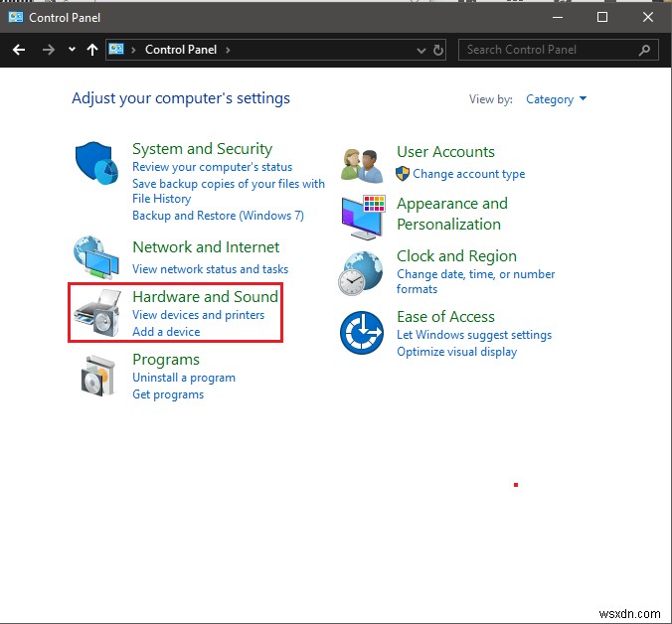Open the Appearance and Personalization monitor icon
Screen dimensions: 672x624
click(364, 217)
